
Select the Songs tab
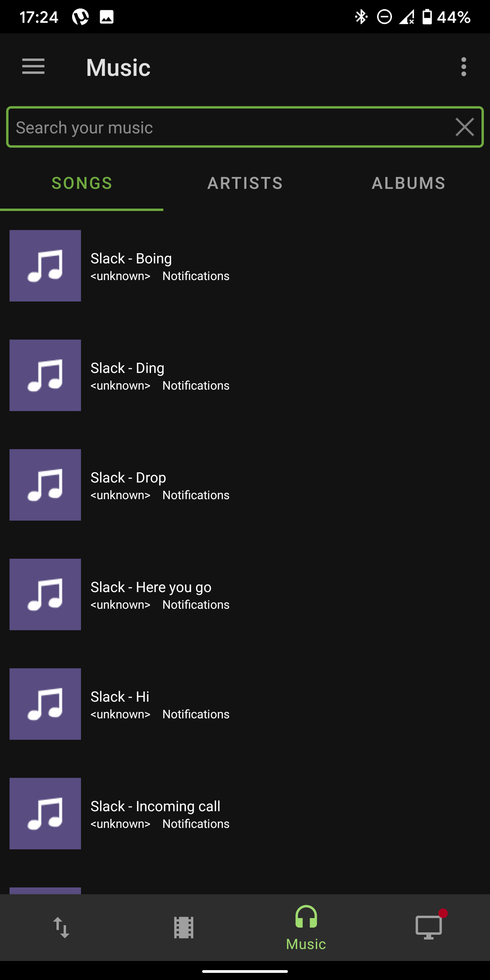82,183
